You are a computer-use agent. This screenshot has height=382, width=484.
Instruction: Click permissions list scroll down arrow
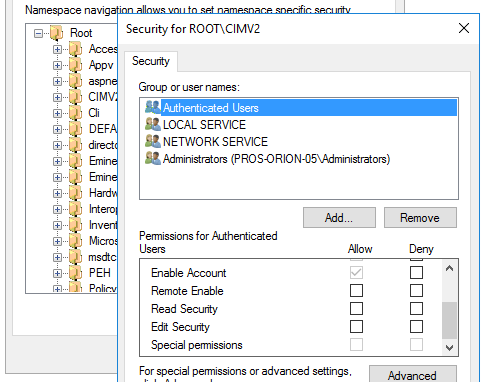pyautogui.click(x=449, y=348)
